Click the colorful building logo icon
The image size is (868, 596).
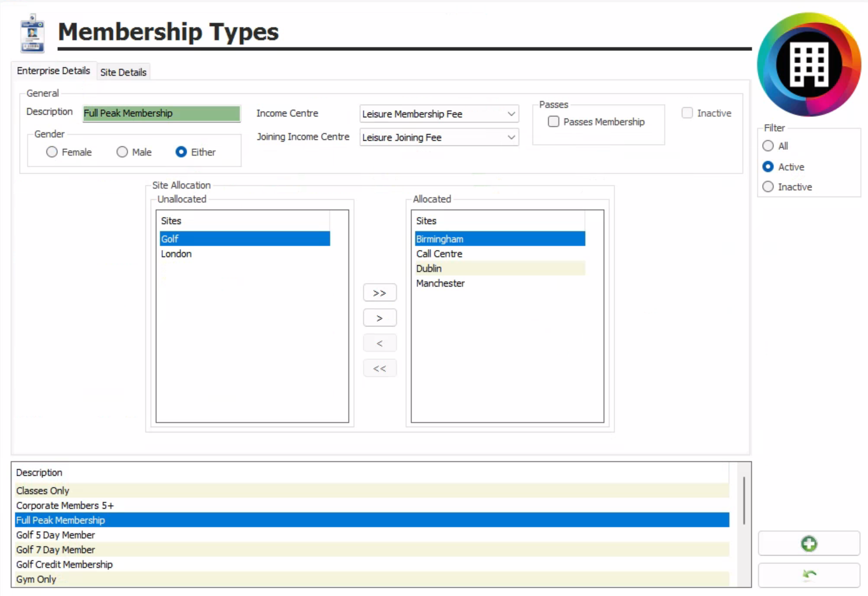(x=809, y=64)
